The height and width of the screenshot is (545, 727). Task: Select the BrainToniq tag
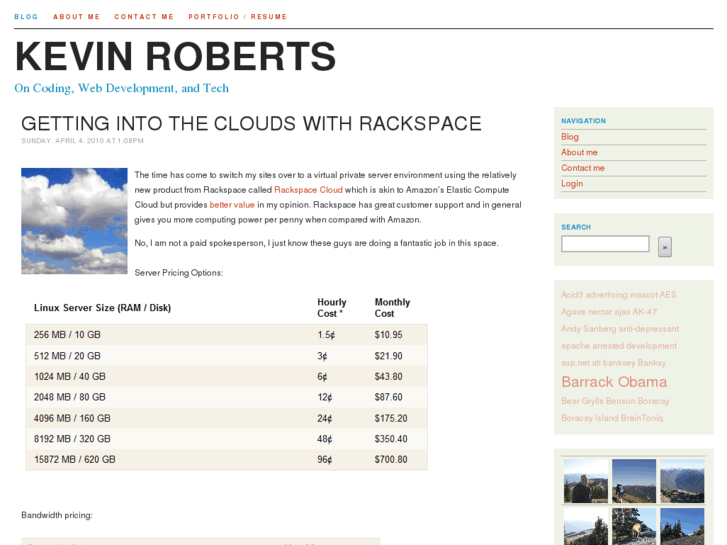pyautogui.click(x=642, y=418)
